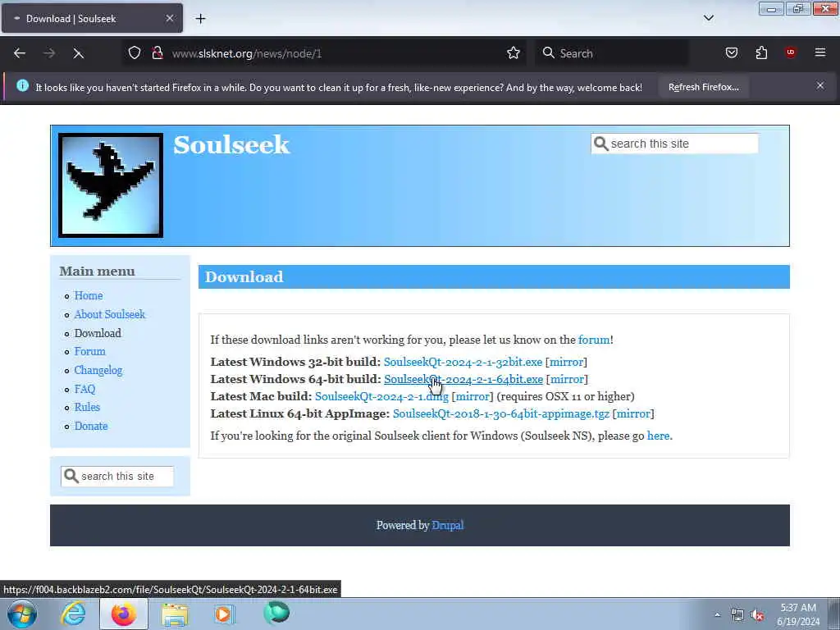Viewport: 840px width, 630px height.
Task: Click the green round taskbar application icon
Action: pyautogui.click(x=276, y=613)
